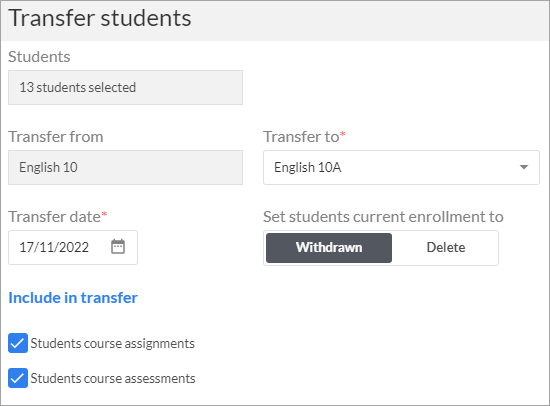Uncheck Students course assignments checkbox

tap(18, 343)
